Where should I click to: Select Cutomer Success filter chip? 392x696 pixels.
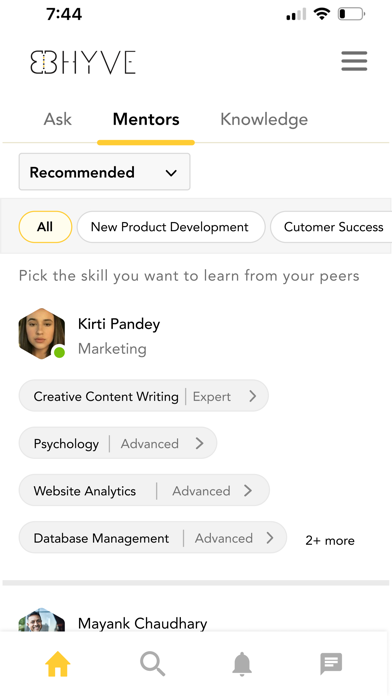332,227
